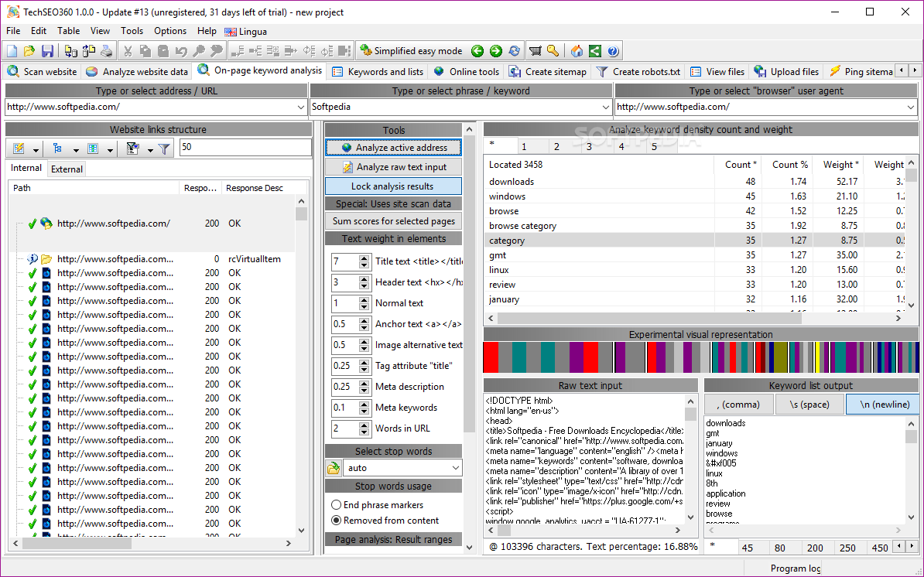Select the comma separator option
This screenshot has width=924, height=577.
[737, 405]
